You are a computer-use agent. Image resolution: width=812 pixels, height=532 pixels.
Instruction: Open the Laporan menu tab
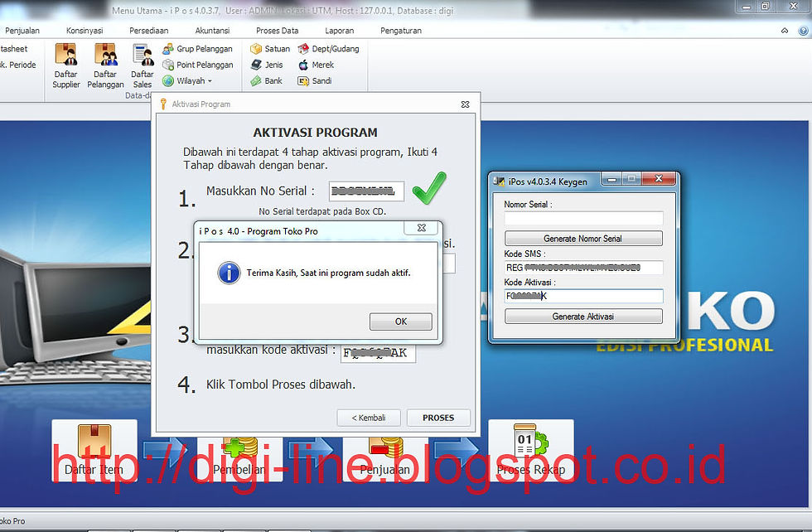click(x=339, y=31)
